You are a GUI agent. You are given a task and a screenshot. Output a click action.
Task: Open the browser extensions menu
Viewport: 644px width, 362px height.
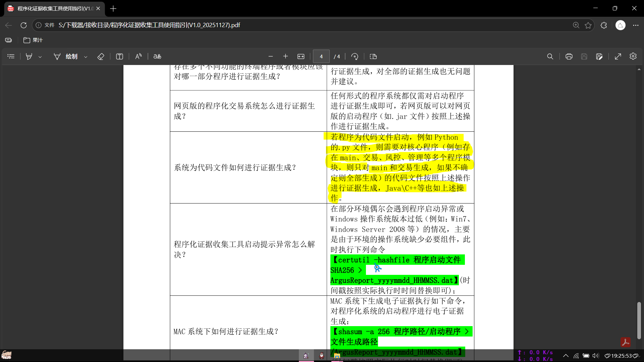click(604, 25)
